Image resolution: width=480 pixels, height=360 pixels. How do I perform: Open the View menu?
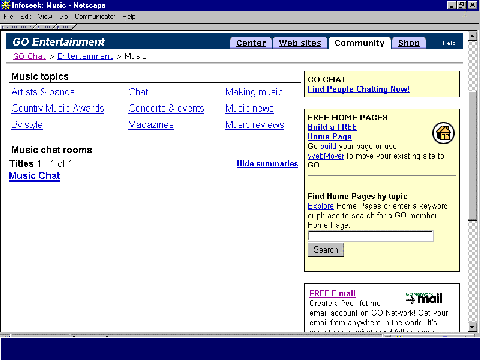44,16
